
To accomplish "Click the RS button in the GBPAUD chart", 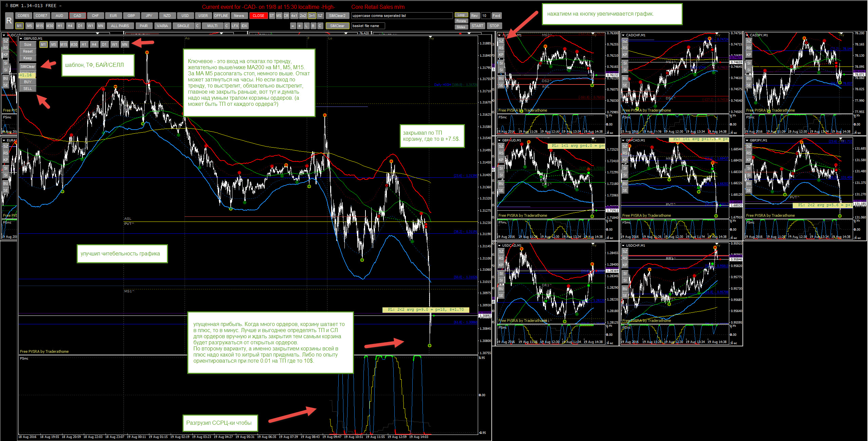I will 501,153.
